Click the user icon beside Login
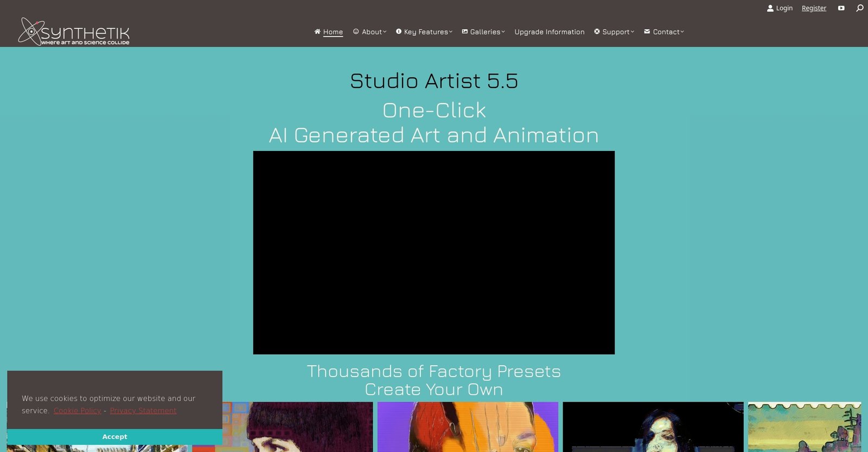Viewport: 868px width, 452px height. coord(770,8)
